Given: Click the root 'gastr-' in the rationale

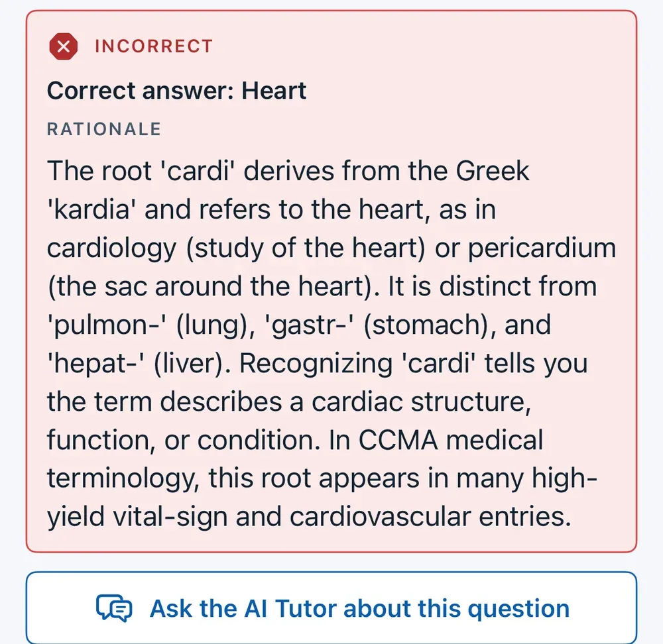Looking at the screenshot, I should point(309,325).
